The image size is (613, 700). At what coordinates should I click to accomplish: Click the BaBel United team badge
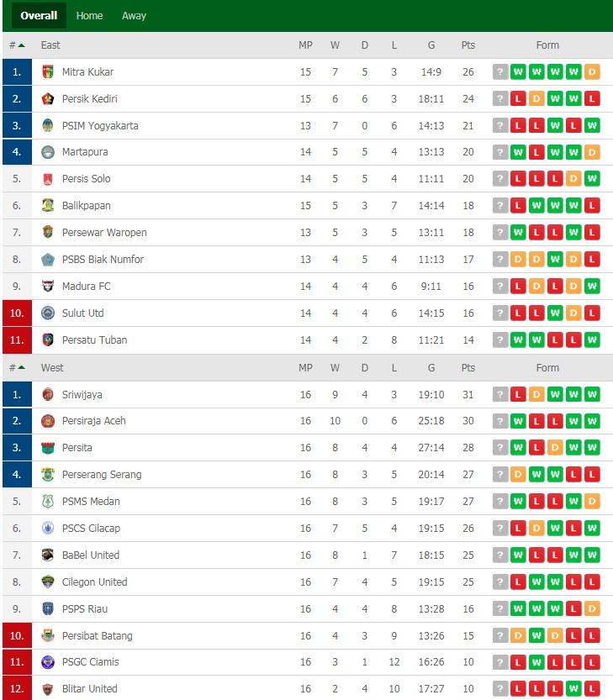click(48, 555)
